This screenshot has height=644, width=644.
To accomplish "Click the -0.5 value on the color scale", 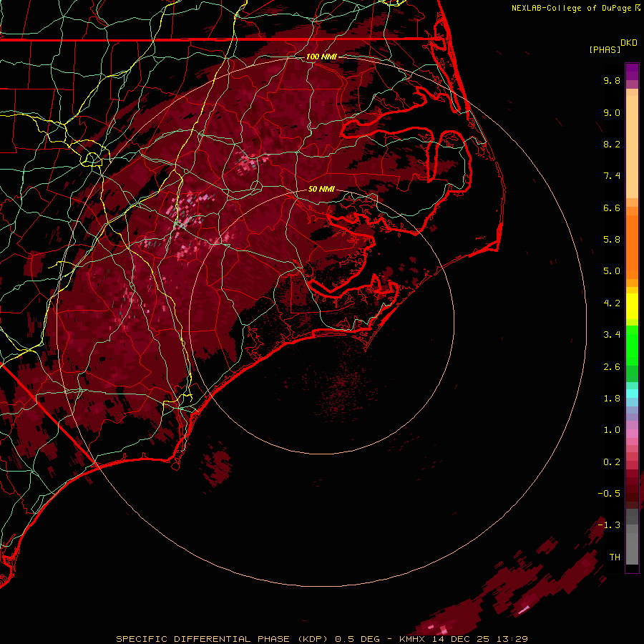I will pyautogui.click(x=609, y=494).
